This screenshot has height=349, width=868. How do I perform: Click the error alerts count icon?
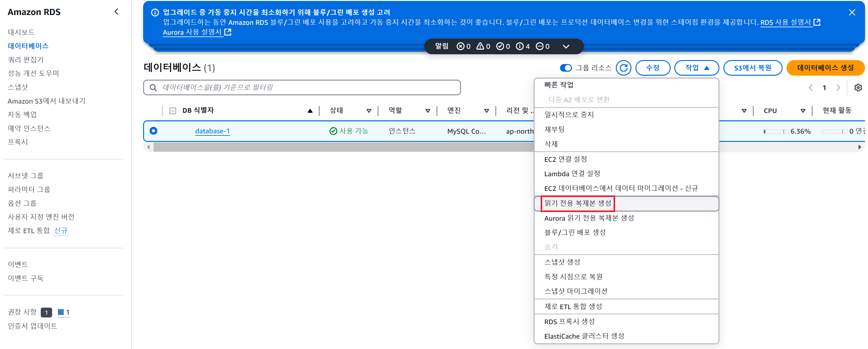coord(460,46)
